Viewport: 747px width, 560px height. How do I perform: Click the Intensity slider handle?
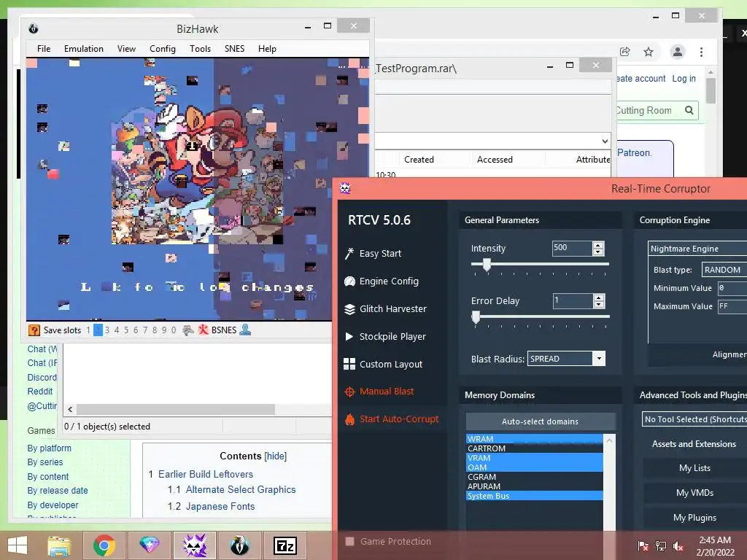[487, 264]
